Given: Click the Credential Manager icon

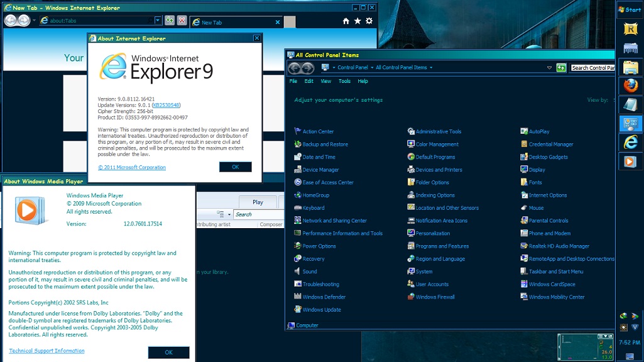Looking at the screenshot, I should point(524,144).
